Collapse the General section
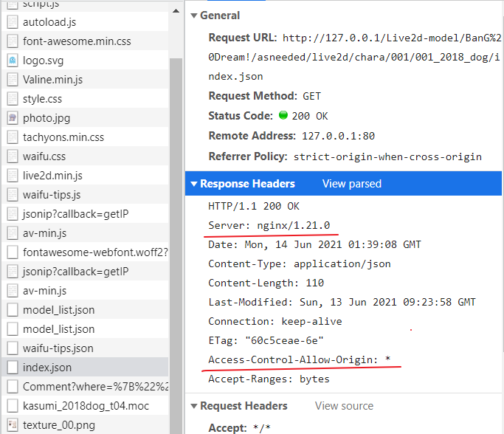This screenshot has height=434, width=504. (194, 15)
